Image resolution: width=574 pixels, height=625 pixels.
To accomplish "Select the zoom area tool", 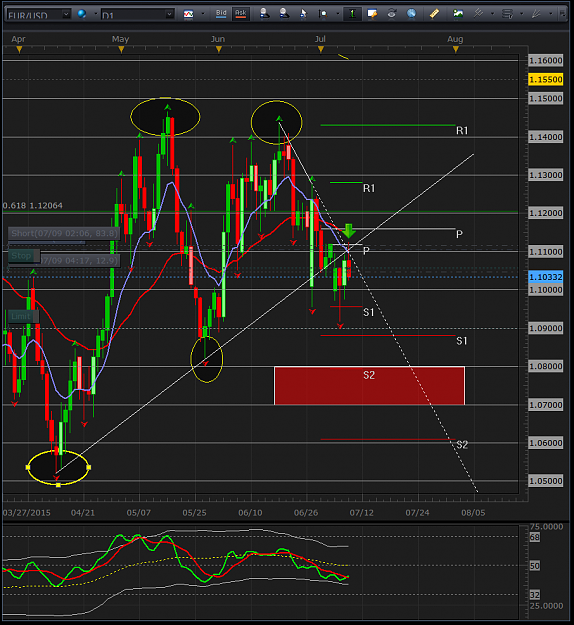I will (323, 14).
